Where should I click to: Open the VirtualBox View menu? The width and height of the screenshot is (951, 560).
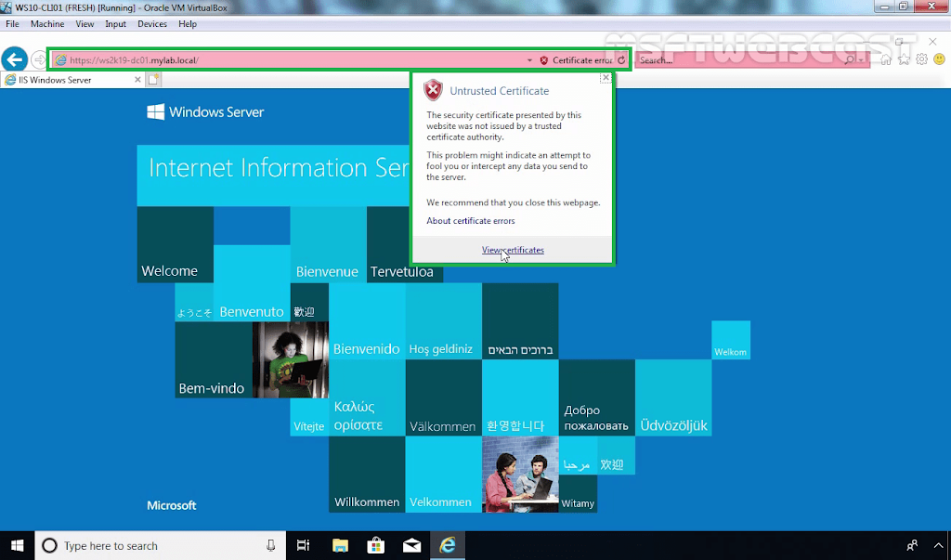pyautogui.click(x=85, y=23)
